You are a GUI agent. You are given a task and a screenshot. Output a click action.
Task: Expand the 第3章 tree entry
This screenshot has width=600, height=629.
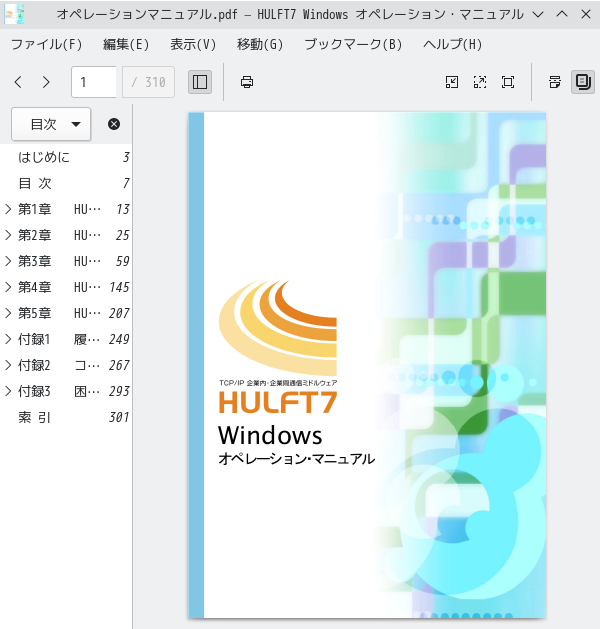pyautogui.click(x=8, y=261)
